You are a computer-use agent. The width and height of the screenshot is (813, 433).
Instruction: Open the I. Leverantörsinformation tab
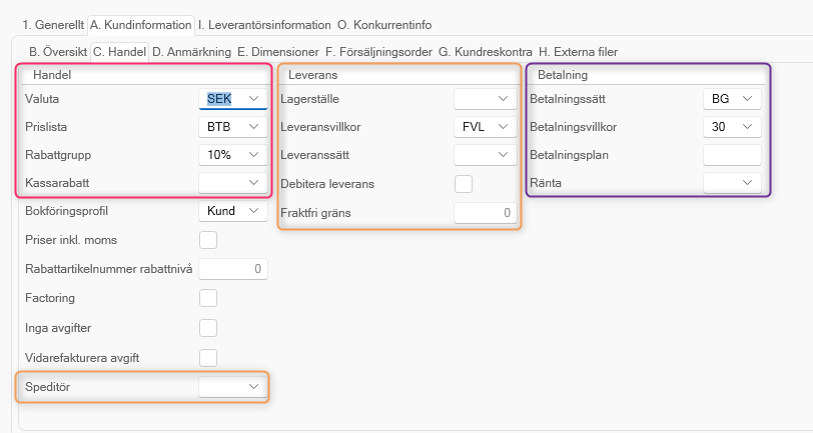263,23
